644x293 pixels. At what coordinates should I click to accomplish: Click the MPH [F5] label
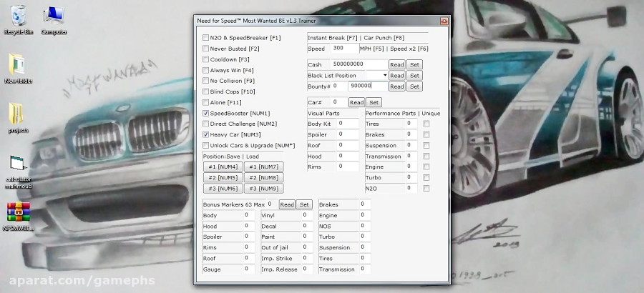coord(371,49)
